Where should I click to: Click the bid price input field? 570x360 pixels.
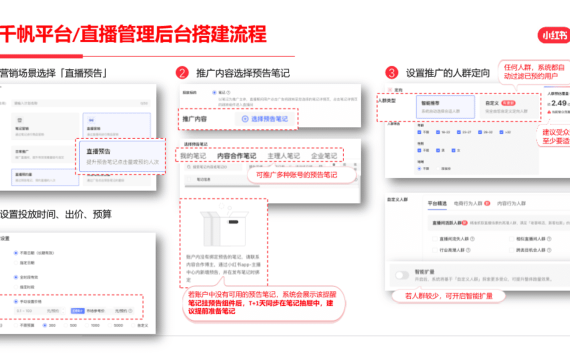[40, 311]
